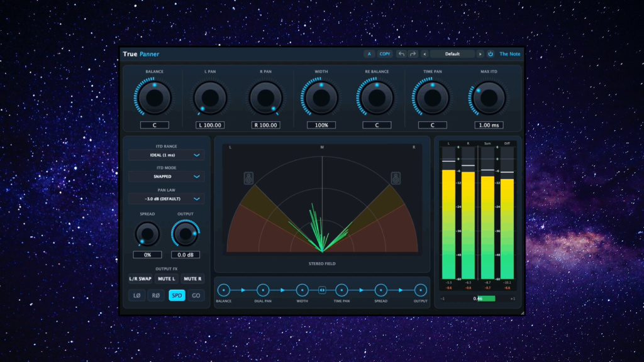644x362 pixels.
Task: Click the True Panner title text
Action: click(x=141, y=54)
